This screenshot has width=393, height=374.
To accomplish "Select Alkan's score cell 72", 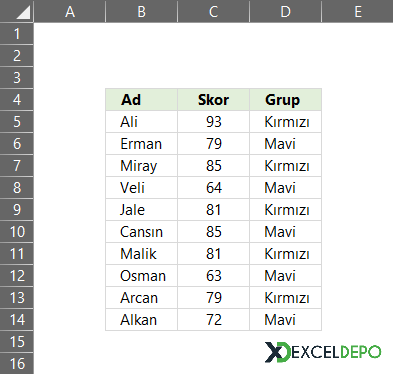I will pos(214,320).
